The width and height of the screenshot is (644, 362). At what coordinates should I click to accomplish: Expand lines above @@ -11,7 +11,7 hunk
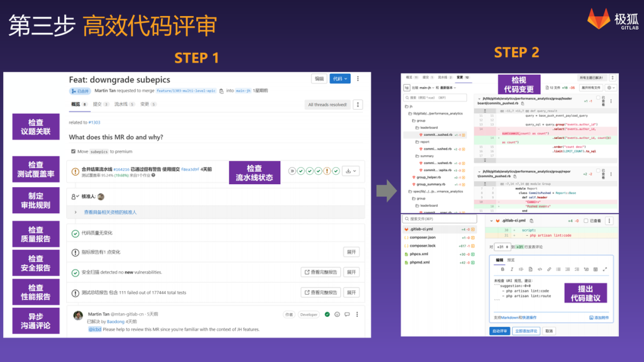485,111
